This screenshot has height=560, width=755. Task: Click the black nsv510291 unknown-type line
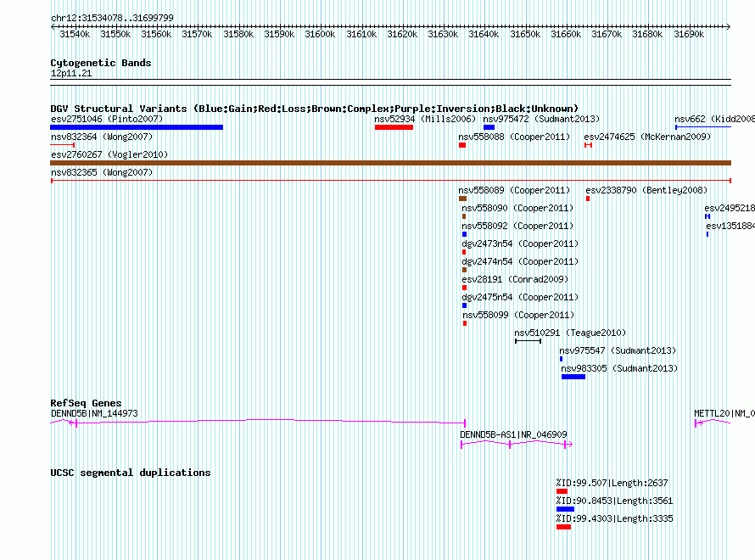[528, 341]
